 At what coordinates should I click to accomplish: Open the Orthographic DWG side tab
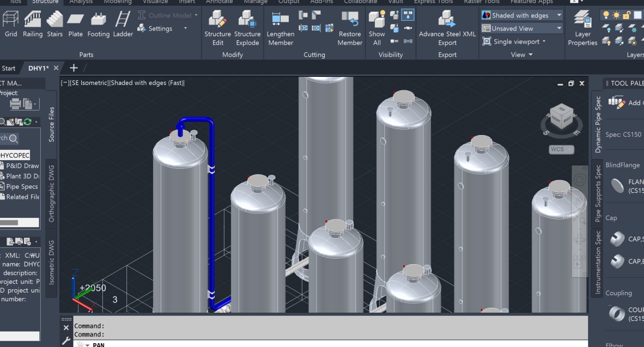52,193
